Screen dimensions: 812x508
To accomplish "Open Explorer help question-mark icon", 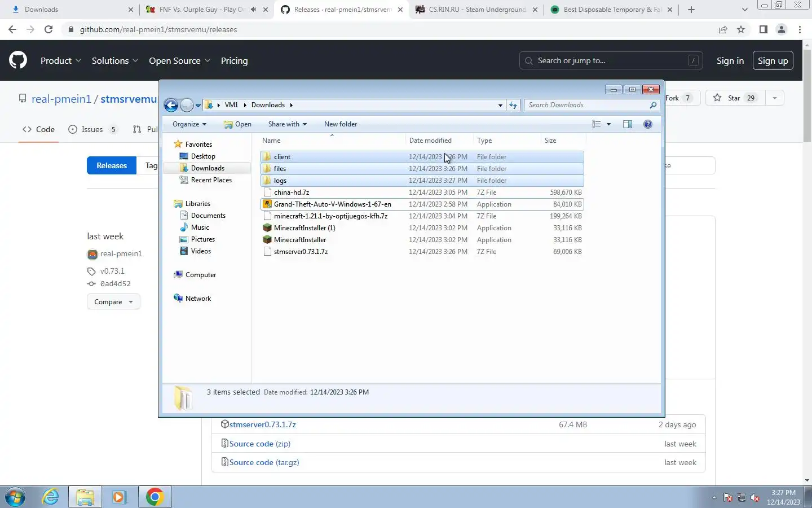I will pyautogui.click(x=648, y=124).
